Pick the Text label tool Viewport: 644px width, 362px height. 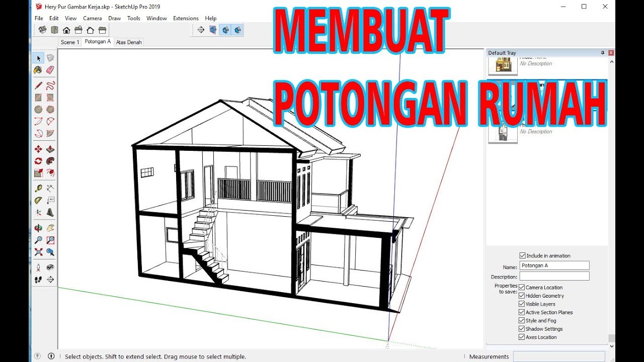(50, 201)
